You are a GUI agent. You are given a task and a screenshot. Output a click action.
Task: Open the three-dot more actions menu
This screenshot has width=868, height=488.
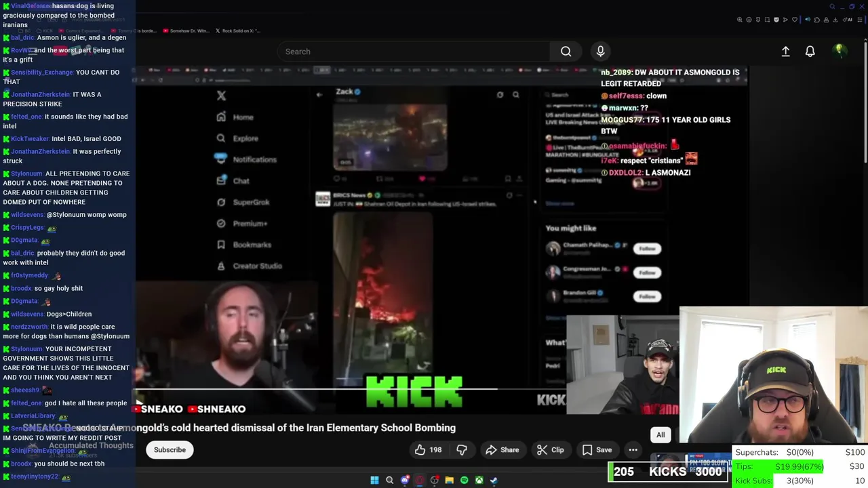(633, 450)
